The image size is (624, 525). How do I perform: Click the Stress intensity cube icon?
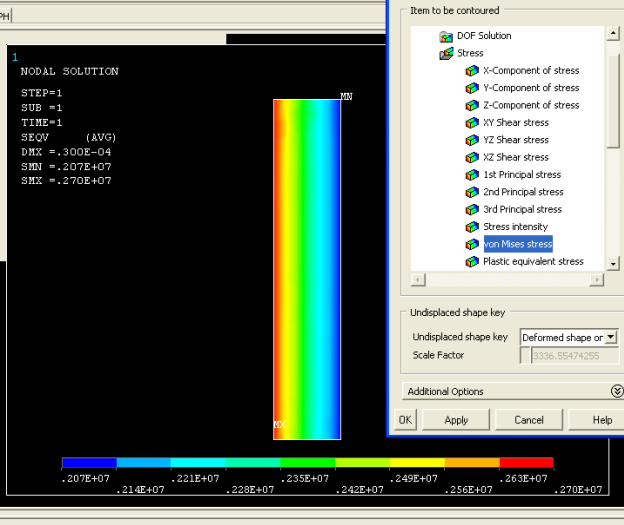coord(472,227)
